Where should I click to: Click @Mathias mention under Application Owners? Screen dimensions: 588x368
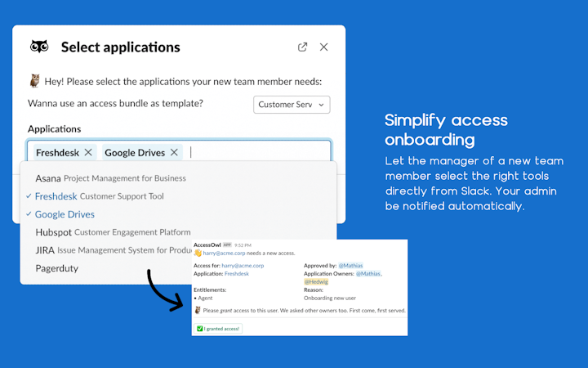(368, 274)
